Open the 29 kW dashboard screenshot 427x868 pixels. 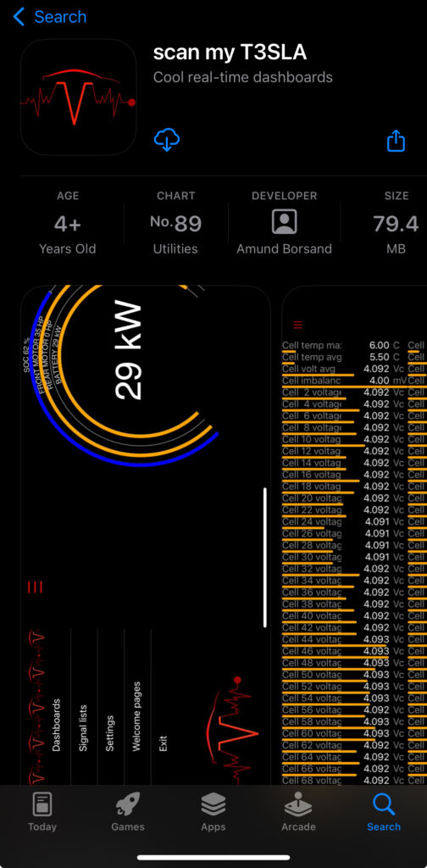point(146,535)
